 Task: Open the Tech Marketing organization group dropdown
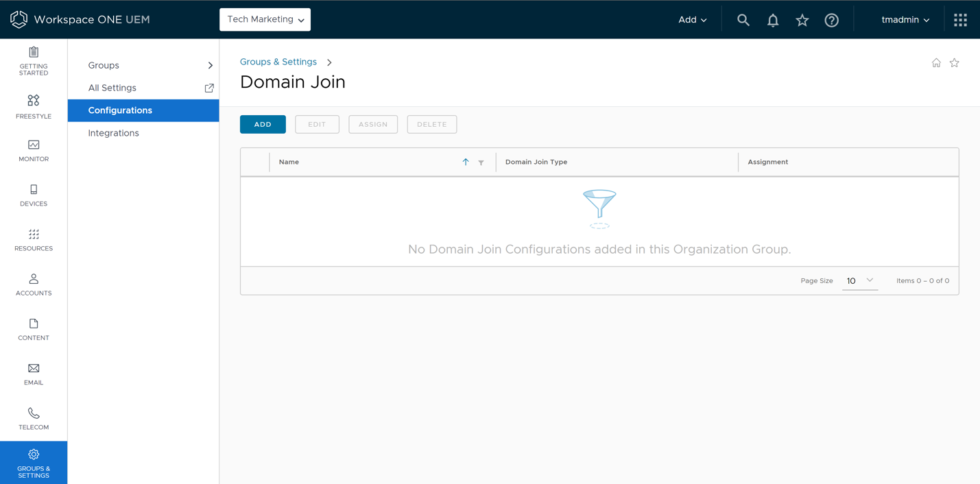pyautogui.click(x=265, y=19)
